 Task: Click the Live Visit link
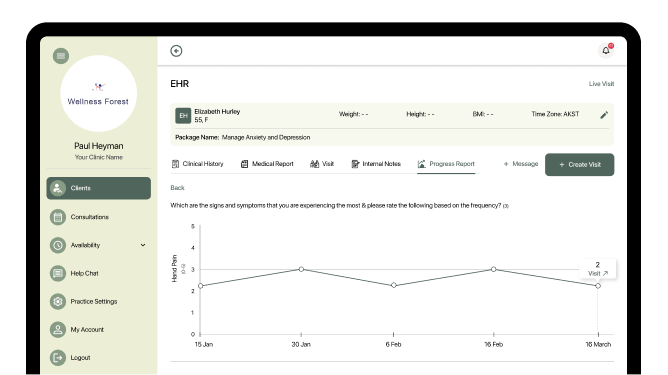[x=601, y=84]
